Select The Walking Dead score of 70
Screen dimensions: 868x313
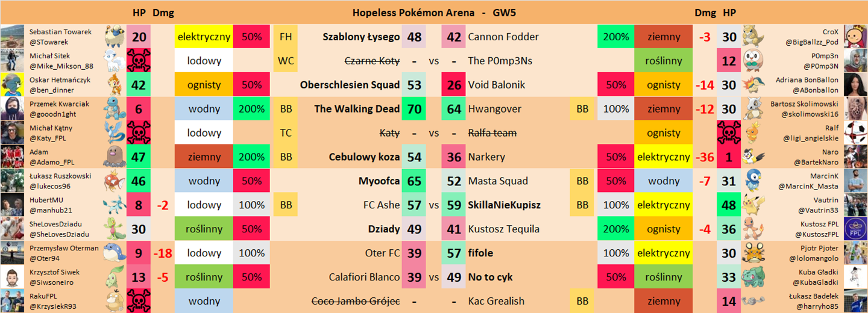point(414,109)
